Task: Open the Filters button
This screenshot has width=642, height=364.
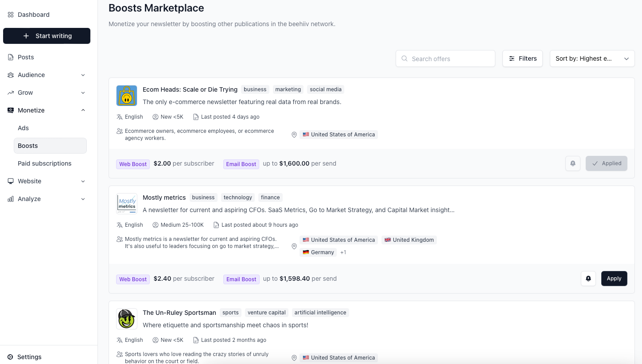Action: tap(522, 58)
